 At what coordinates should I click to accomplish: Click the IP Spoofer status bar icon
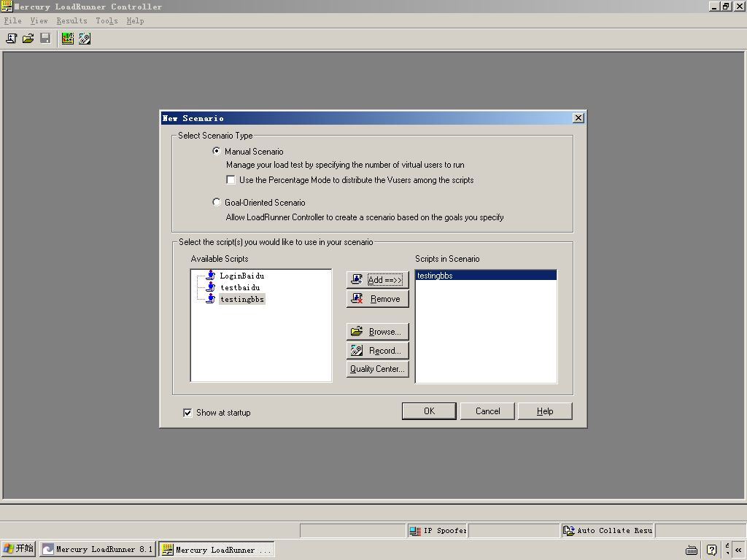pos(415,531)
